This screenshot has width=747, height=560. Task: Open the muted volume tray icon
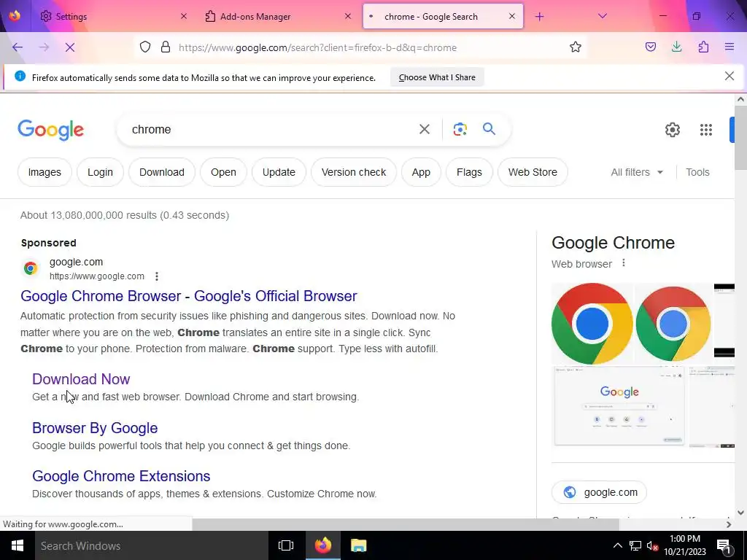(652, 545)
